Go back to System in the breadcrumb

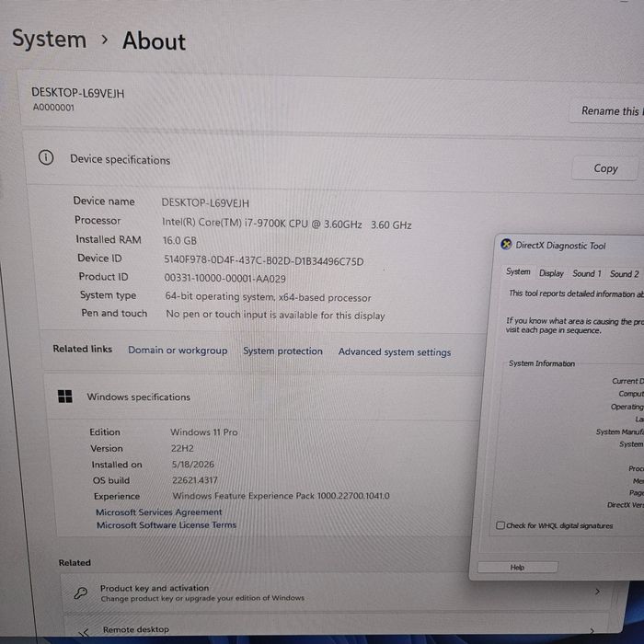click(x=50, y=40)
